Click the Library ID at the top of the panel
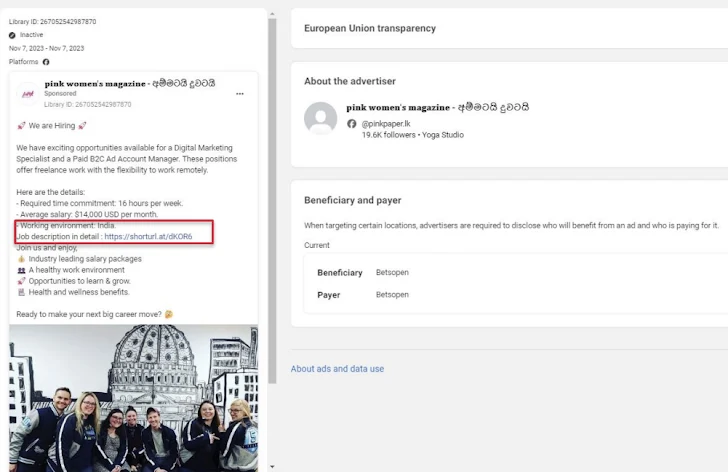This screenshot has width=728, height=472. coord(53,21)
